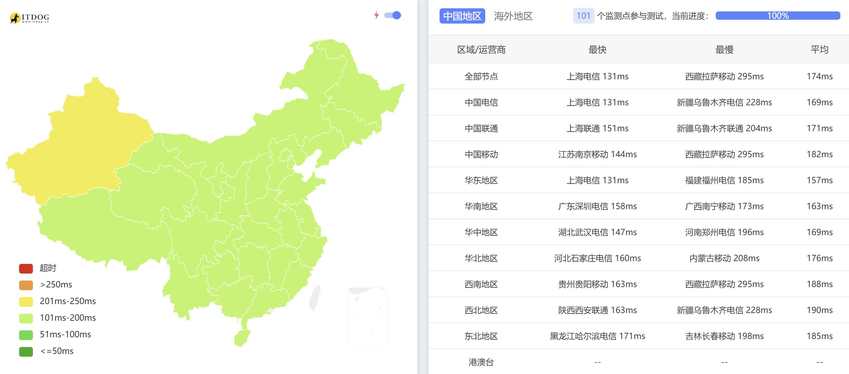Click 湖北武汉电信 147ms cell

point(598,232)
